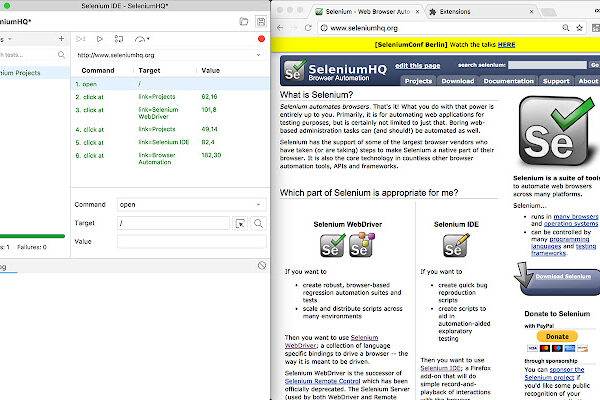Open Documentation tab on SeleniumHQ site
The height and width of the screenshot is (400, 600).
coord(509,81)
